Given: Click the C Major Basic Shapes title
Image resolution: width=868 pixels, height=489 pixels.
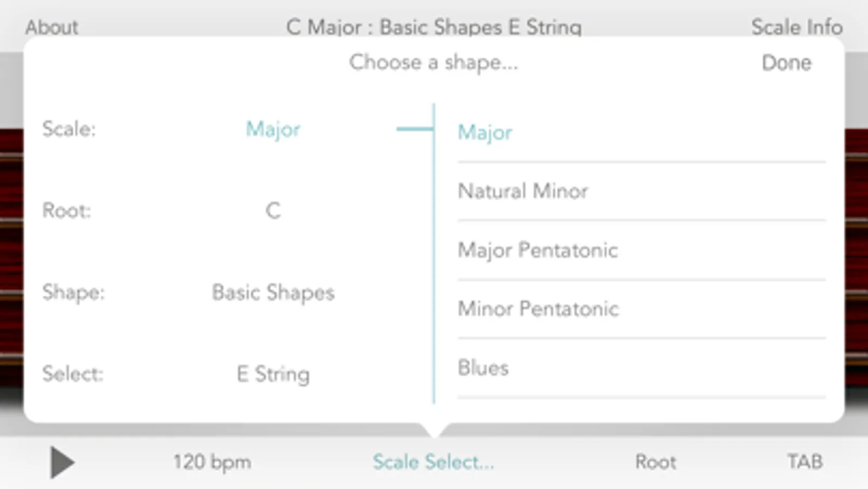Looking at the screenshot, I should [x=434, y=27].
